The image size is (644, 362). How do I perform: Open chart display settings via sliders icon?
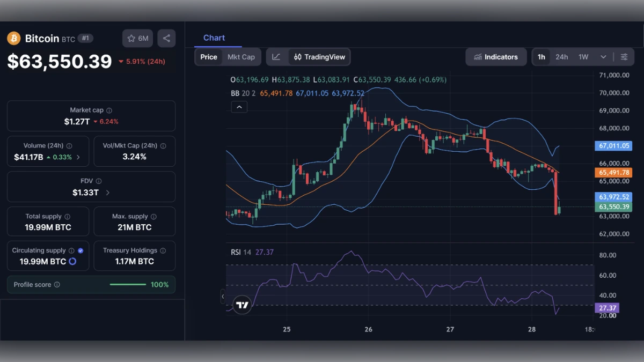pyautogui.click(x=624, y=56)
